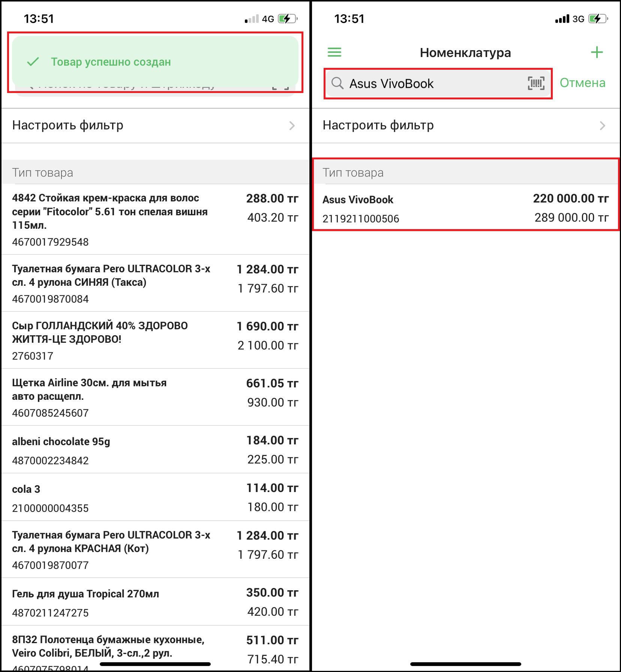The height and width of the screenshot is (672, 621).
Task: Tap price 180.00 тг
Action: pyautogui.click(x=273, y=507)
